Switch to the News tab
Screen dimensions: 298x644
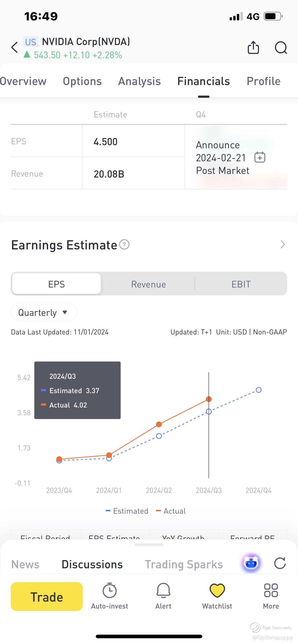coord(25,564)
